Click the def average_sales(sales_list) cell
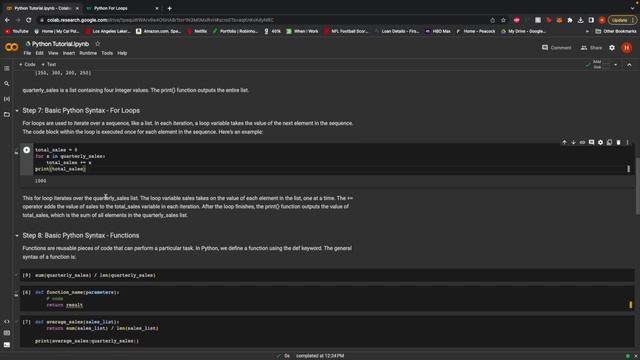 tap(327, 331)
